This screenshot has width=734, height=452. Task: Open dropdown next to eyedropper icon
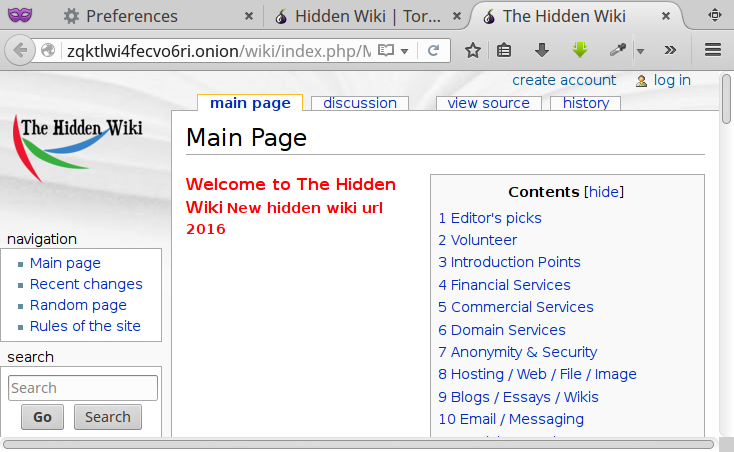(x=640, y=51)
